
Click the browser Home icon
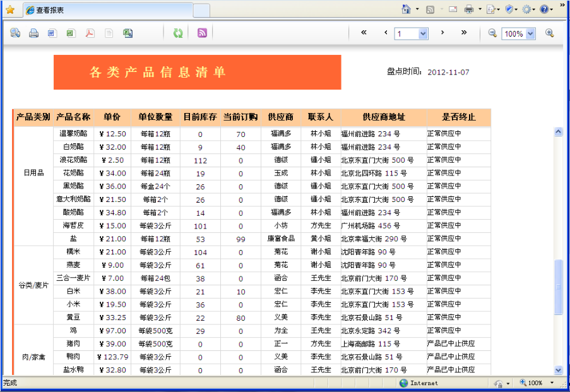(406, 9)
